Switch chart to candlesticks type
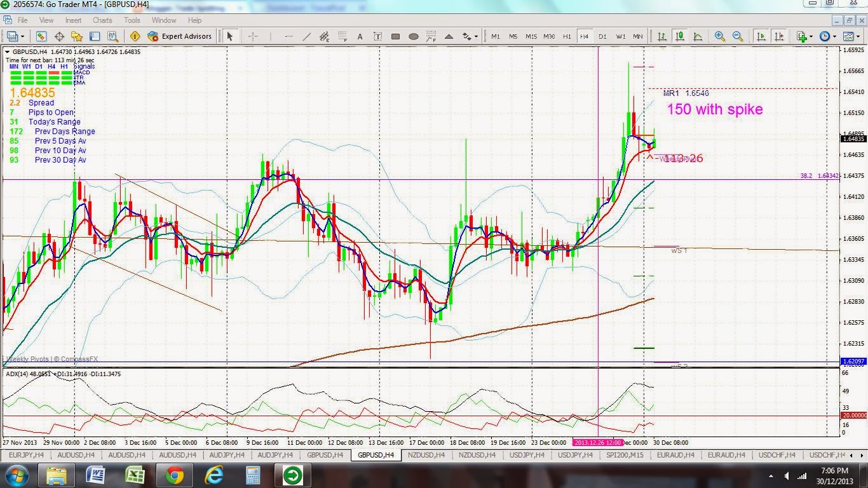The width and height of the screenshot is (868, 488). coord(680,36)
